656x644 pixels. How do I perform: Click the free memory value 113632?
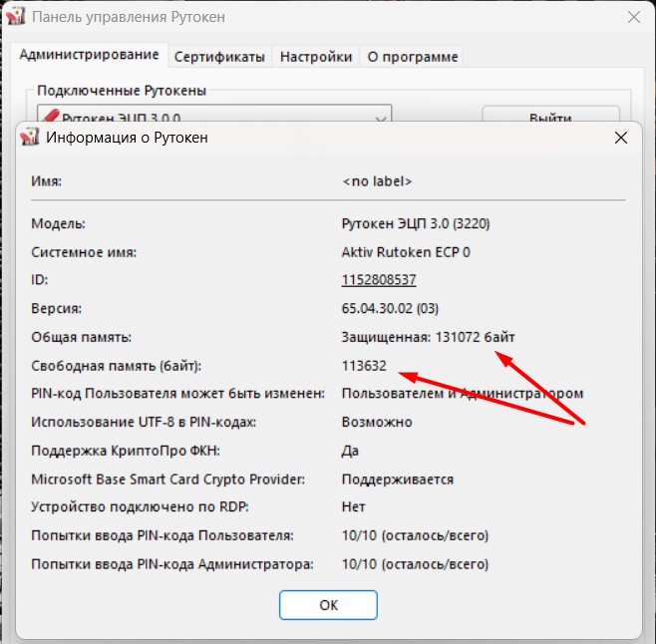(364, 366)
